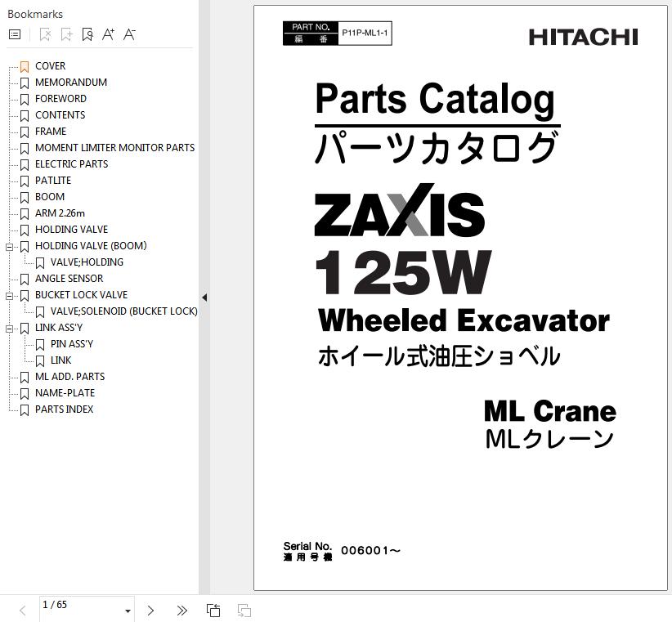This screenshot has height=622, width=672.
Task: Open the bookmarks options menu icon
Action: pyautogui.click(x=15, y=34)
